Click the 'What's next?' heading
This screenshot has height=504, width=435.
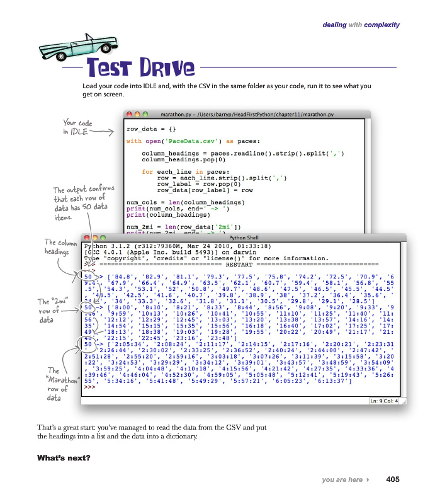[x=64, y=457]
